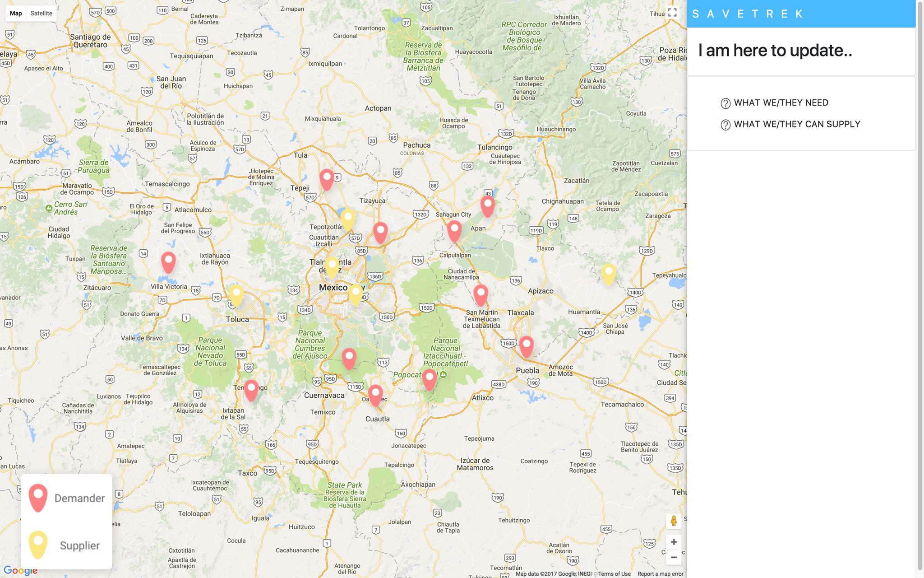Click the yellow supplier pin near Toluca
This screenshot has height=578, width=924.
coord(236,294)
